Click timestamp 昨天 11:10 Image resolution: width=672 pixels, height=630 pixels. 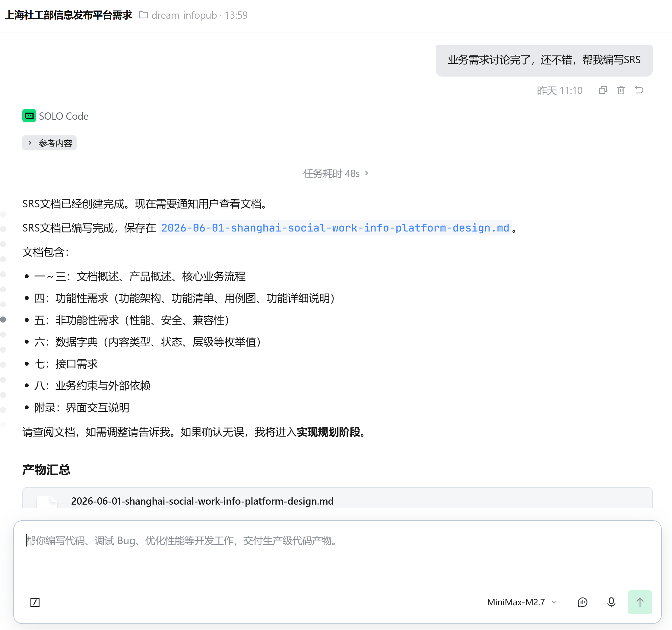[x=559, y=90]
